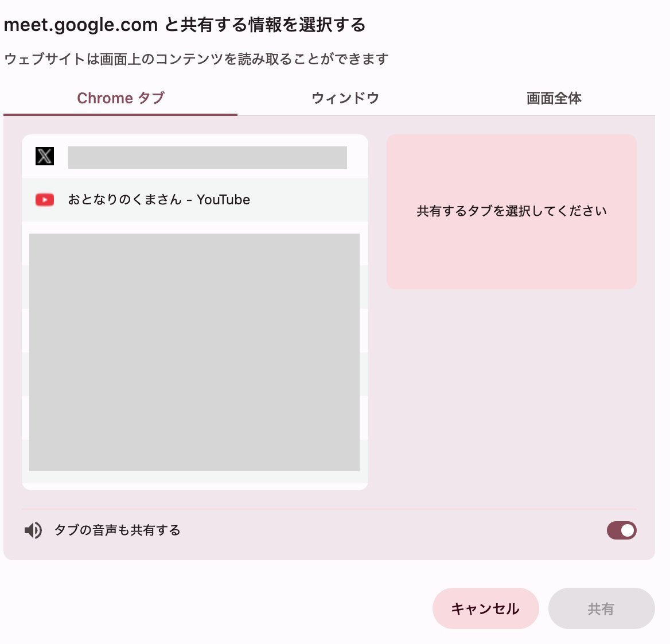Click the large grey tab list area
Image resolution: width=670 pixels, height=644 pixels.
click(194, 352)
